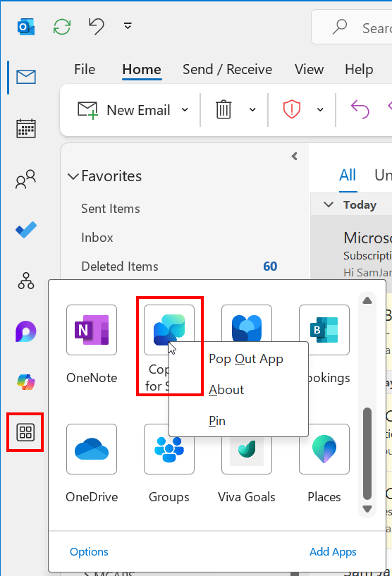Open Customize Quick Access Toolbar dropdown
Viewport: 392px width, 576px height.
click(x=128, y=25)
